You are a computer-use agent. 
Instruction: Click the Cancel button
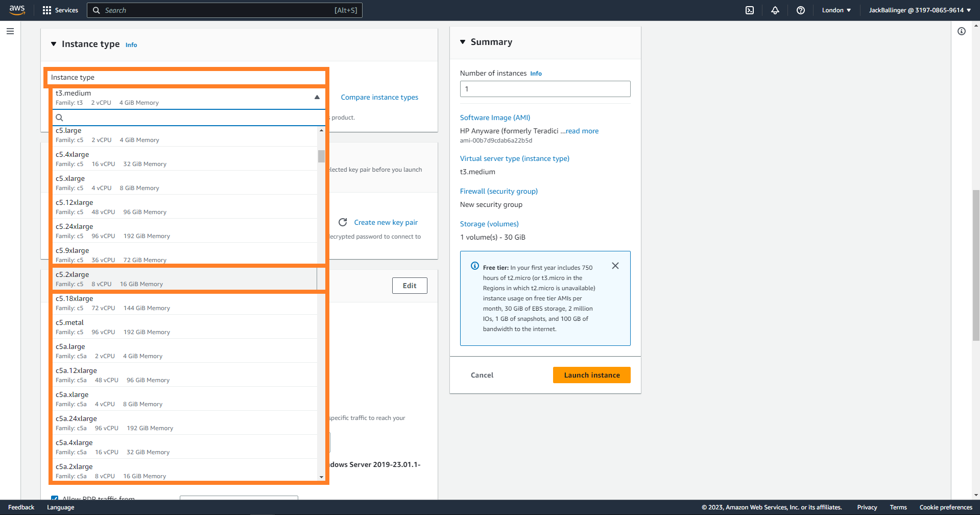point(482,375)
